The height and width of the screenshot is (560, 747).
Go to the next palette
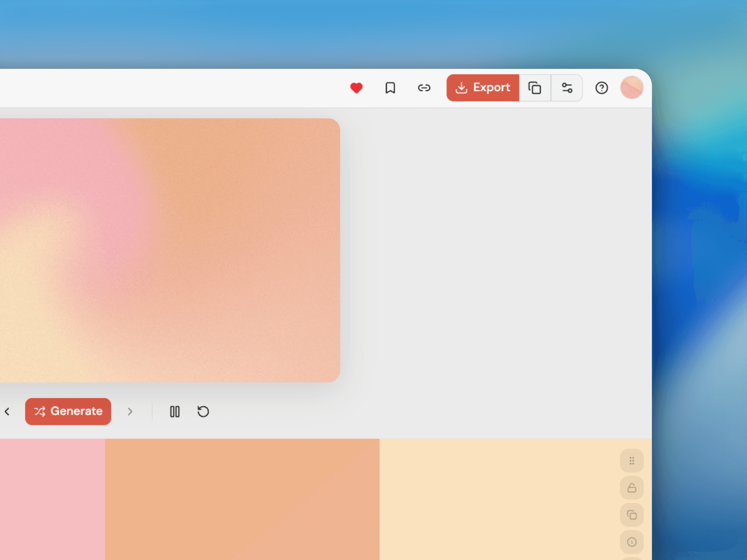(130, 411)
